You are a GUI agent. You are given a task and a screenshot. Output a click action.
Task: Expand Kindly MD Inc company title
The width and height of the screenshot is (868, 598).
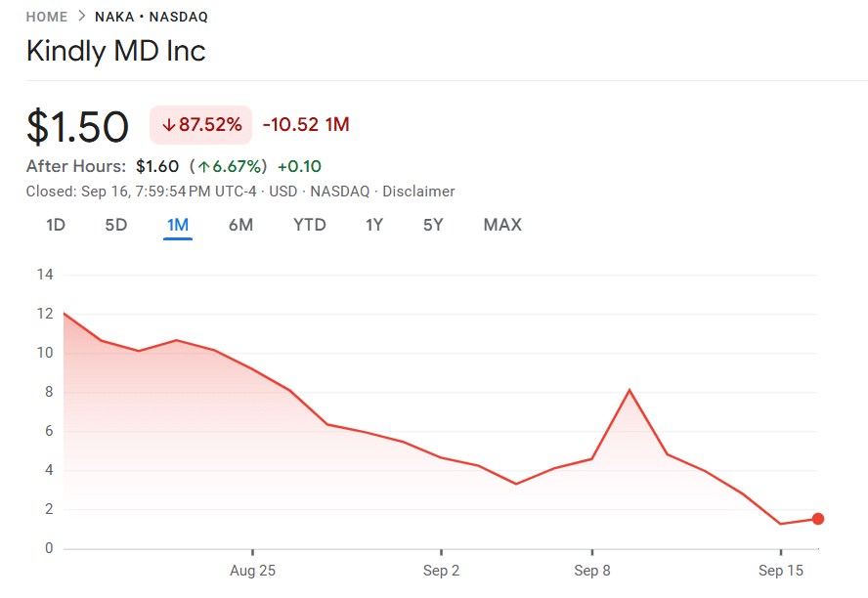point(115,51)
